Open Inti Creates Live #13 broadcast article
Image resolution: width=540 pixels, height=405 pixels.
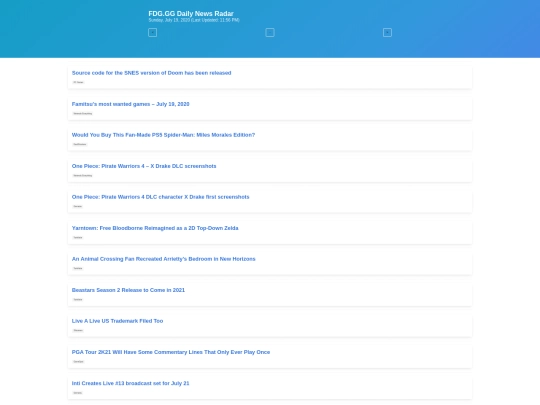click(x=131, y=383)
